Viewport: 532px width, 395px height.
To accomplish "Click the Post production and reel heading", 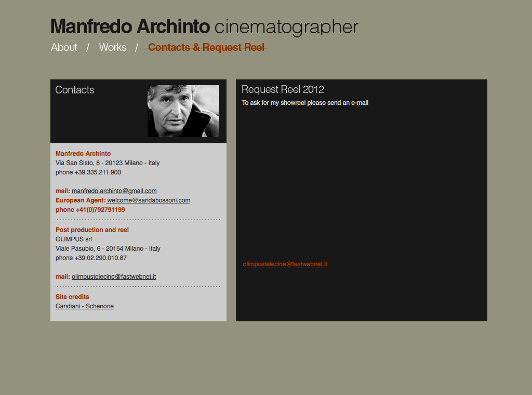I will click(x=92, y=230).
